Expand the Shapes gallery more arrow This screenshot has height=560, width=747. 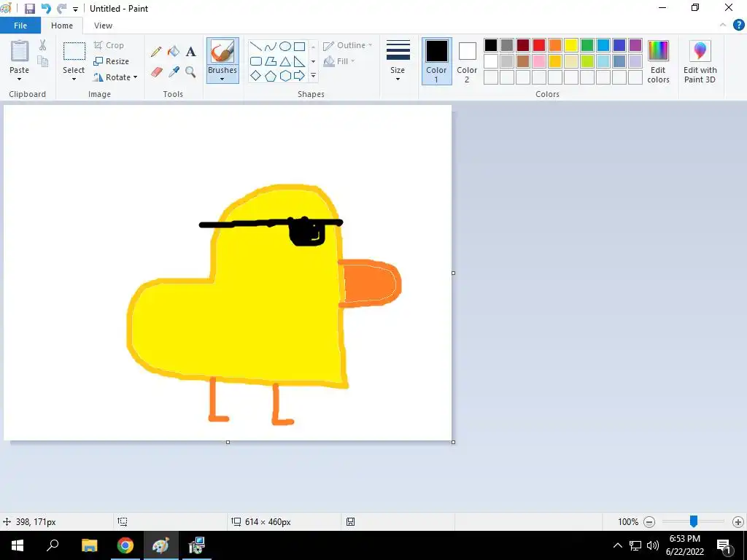point(313,76)
